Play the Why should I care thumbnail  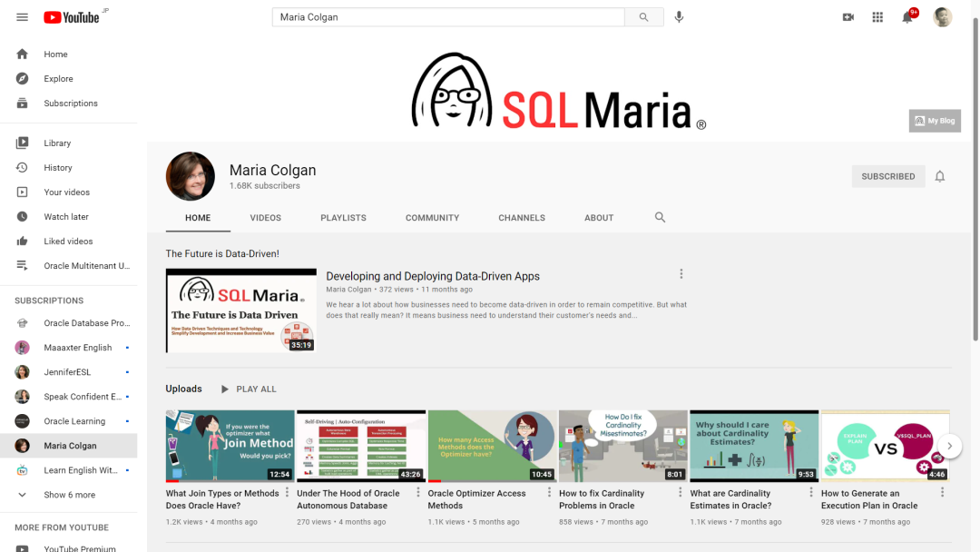click(754, 446)
